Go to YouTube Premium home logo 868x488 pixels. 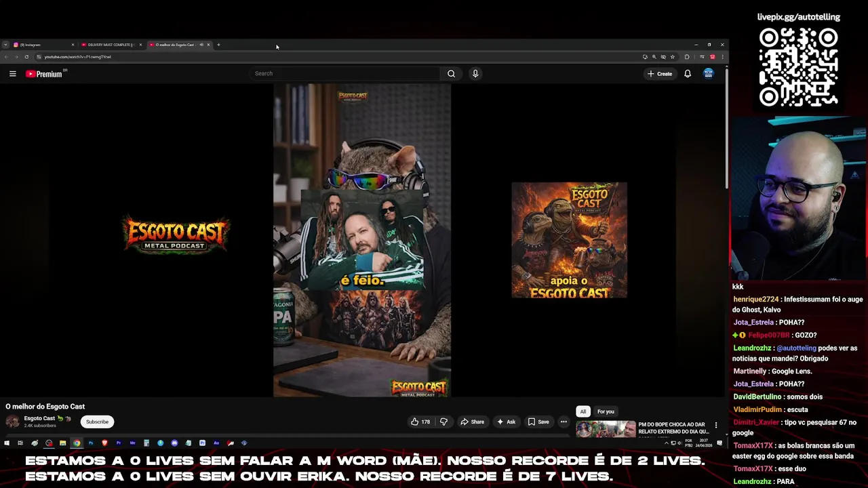pyautogui.click(x=45, y=74)
